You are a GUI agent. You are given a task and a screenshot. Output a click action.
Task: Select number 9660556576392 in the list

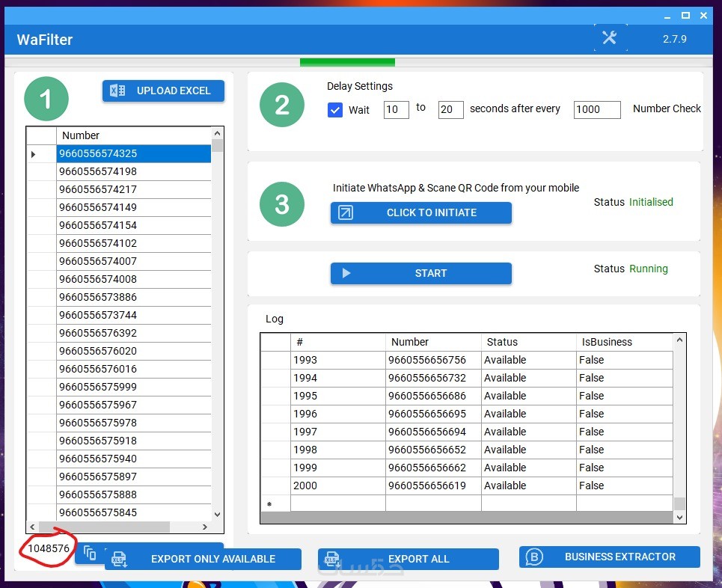(x=133, y=333)
